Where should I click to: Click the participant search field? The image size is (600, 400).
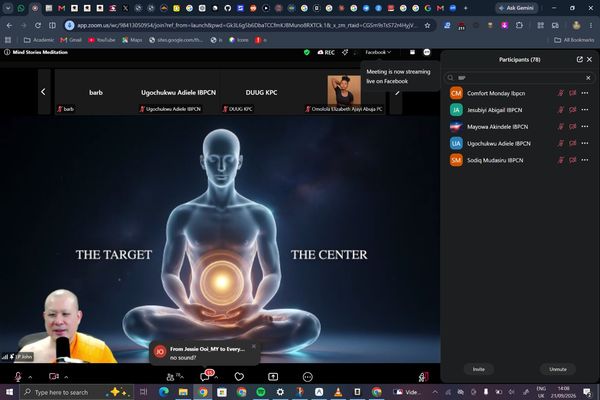pyautogui.click(x=519, y=78)
